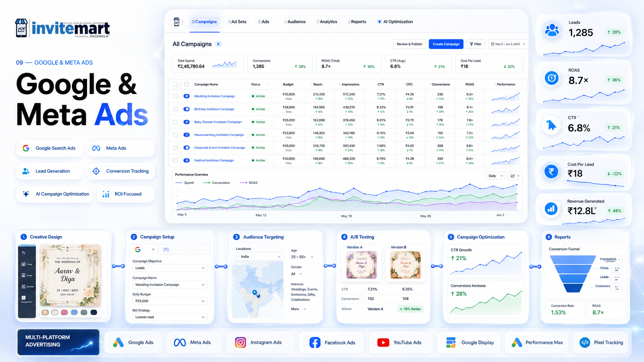Select the Tt text tool in Creative Design
Screen dimensions: 644x362
(x=23, y=253)
